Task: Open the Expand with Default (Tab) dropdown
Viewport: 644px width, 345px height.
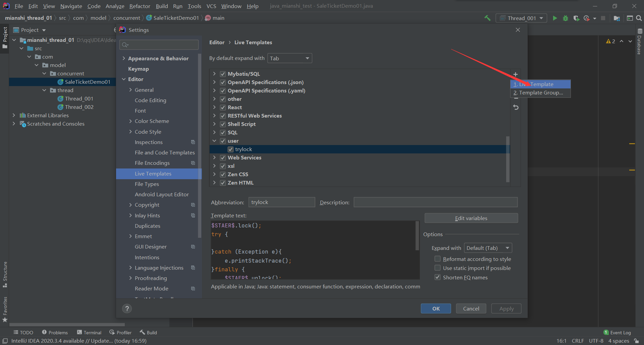Action: pyautogui.click(x=488, y=248)
